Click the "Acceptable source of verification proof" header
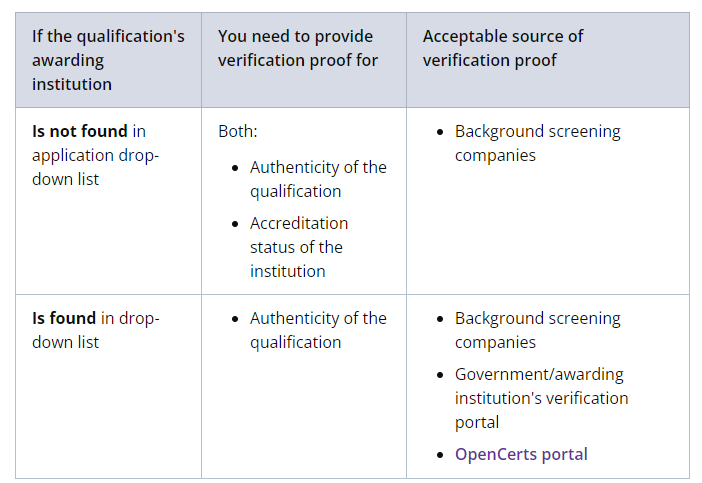The width and height of the screenshot is (702, 483). click(x=503, y=48)
